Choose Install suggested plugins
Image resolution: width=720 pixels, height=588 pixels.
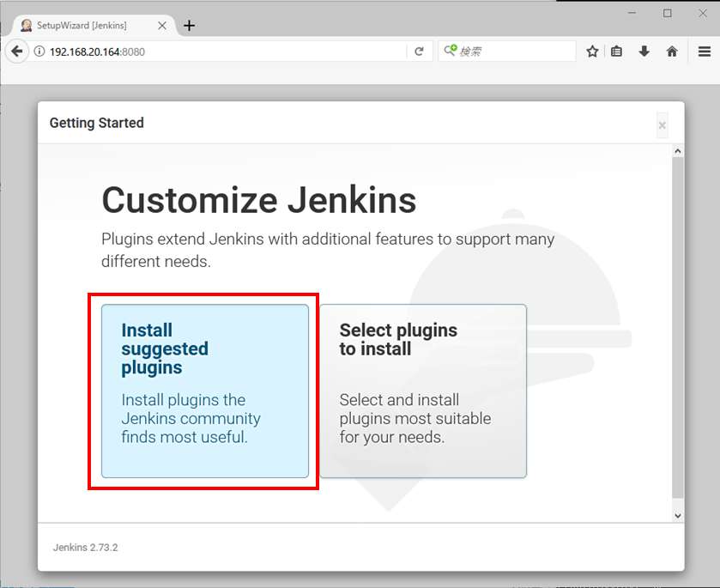click(205, 391)
